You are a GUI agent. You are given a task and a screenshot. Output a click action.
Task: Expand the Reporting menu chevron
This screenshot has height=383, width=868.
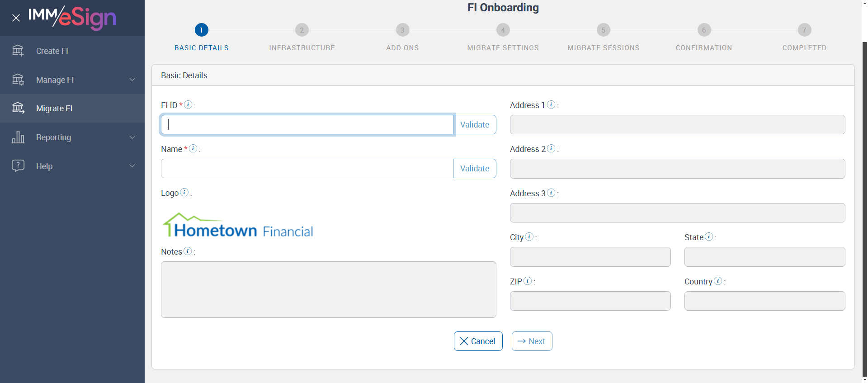(132, 137)
